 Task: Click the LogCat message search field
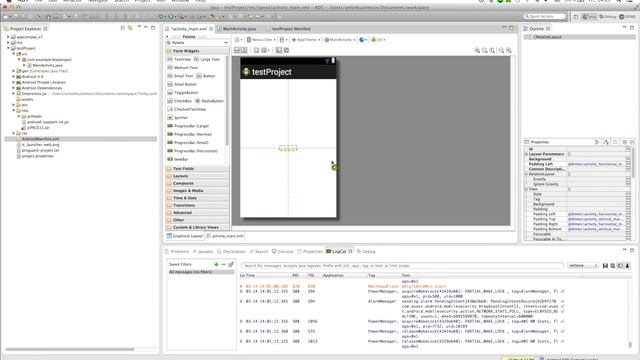click(x=402, y=266)
